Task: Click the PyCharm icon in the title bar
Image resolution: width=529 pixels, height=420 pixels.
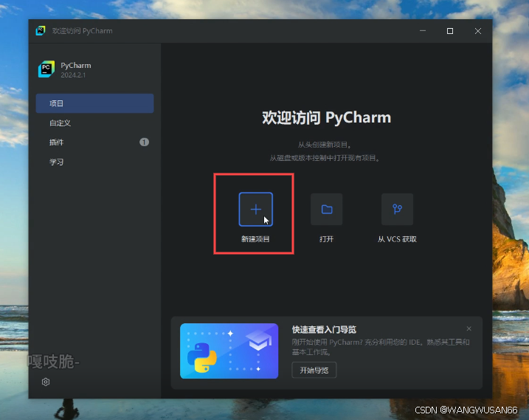Action: point(41,31)
